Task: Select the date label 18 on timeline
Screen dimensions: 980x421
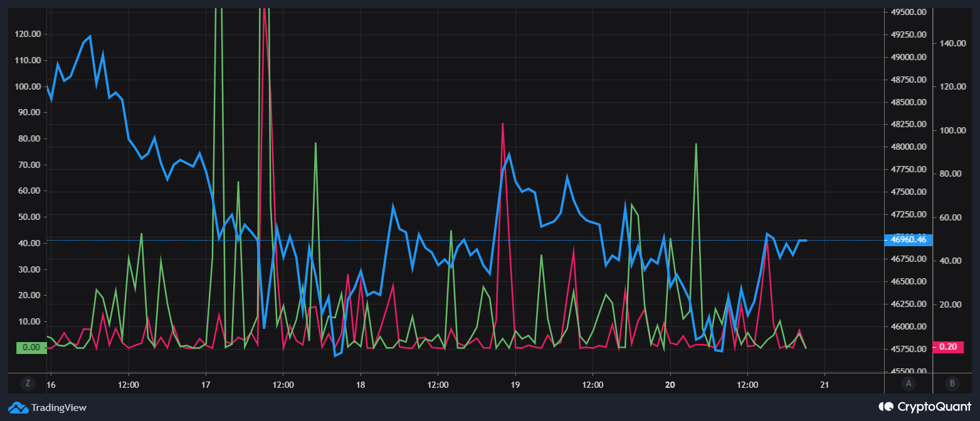Action: point(361,385)
